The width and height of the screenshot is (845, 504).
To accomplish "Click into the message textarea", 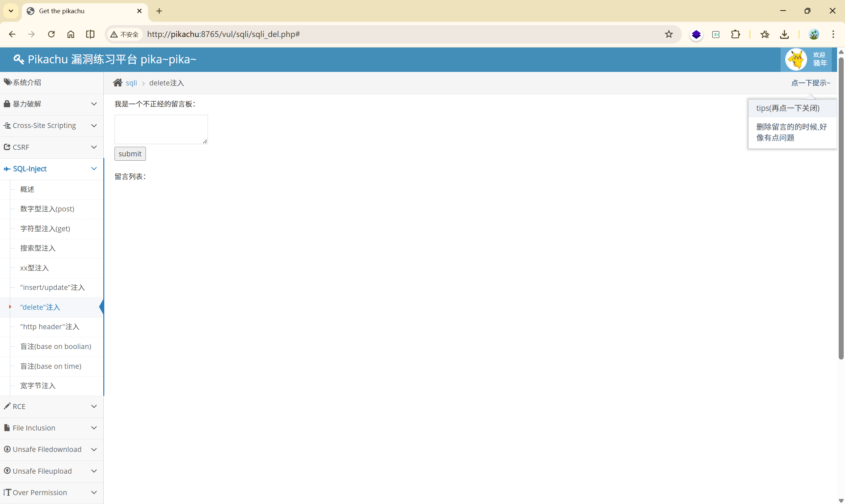I will click(161, 129).
